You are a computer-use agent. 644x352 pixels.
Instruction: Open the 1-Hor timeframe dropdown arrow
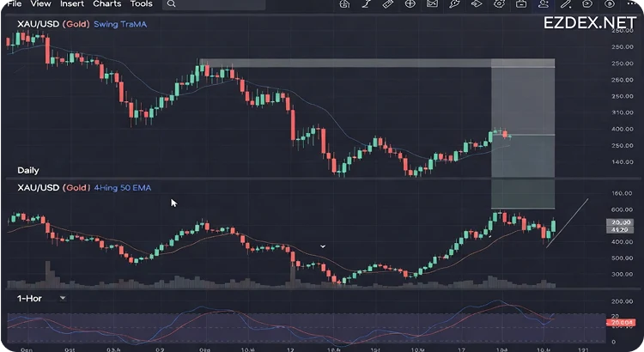(x=63, y=298)
